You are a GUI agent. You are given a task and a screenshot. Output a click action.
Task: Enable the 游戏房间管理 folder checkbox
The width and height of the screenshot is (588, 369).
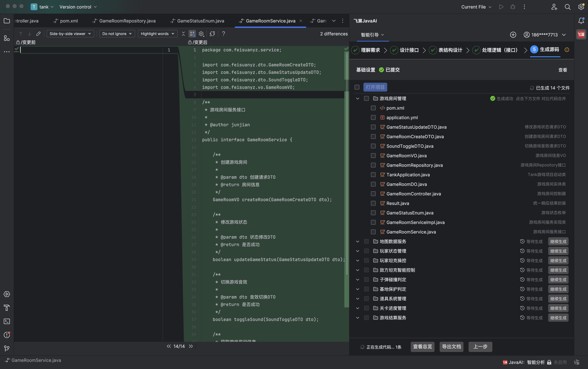[x=366, y=98]
